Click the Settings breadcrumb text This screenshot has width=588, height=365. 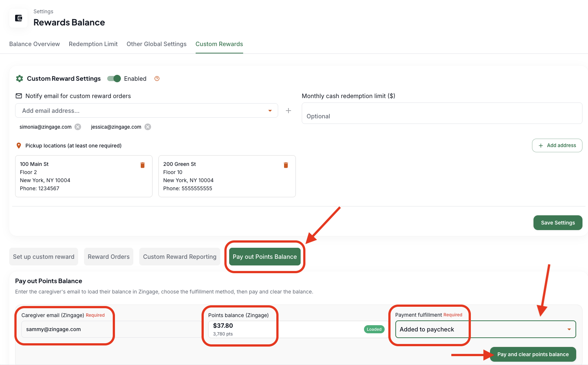[43, 11]
